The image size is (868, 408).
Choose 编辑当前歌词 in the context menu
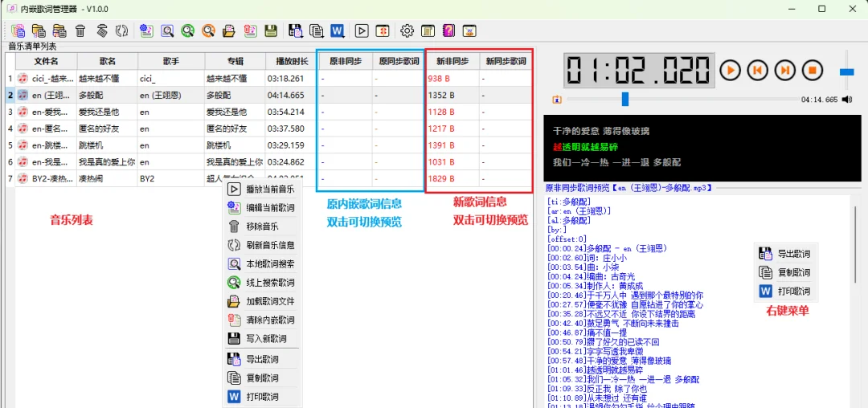click(x=262, y=208)
